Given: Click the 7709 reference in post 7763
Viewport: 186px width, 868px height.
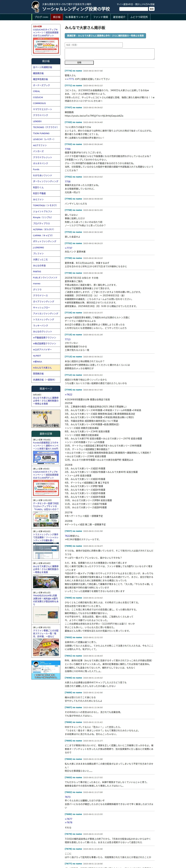Looking at the screenshot, I should pos(68,149).
